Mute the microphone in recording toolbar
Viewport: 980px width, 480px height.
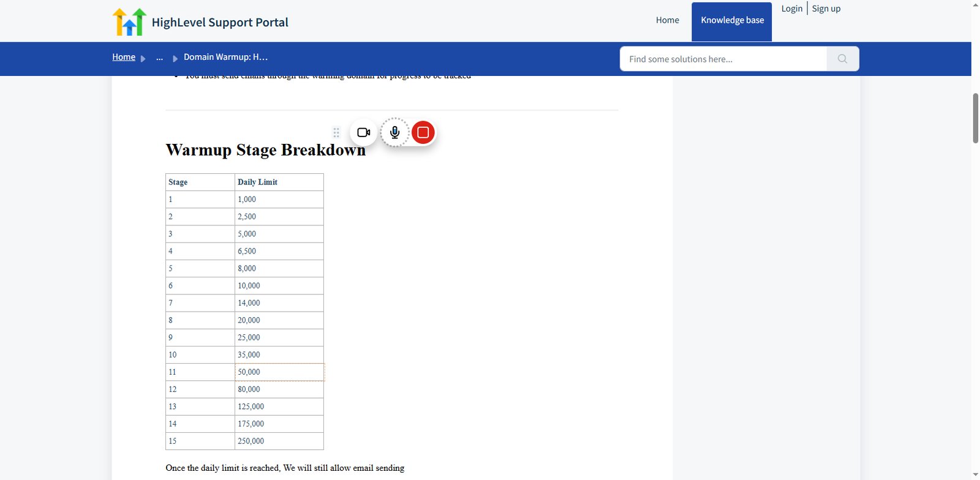coord(395,132)
